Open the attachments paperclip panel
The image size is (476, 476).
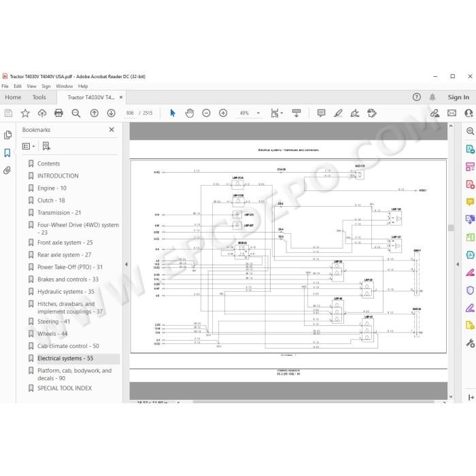[x=7, y=170]
